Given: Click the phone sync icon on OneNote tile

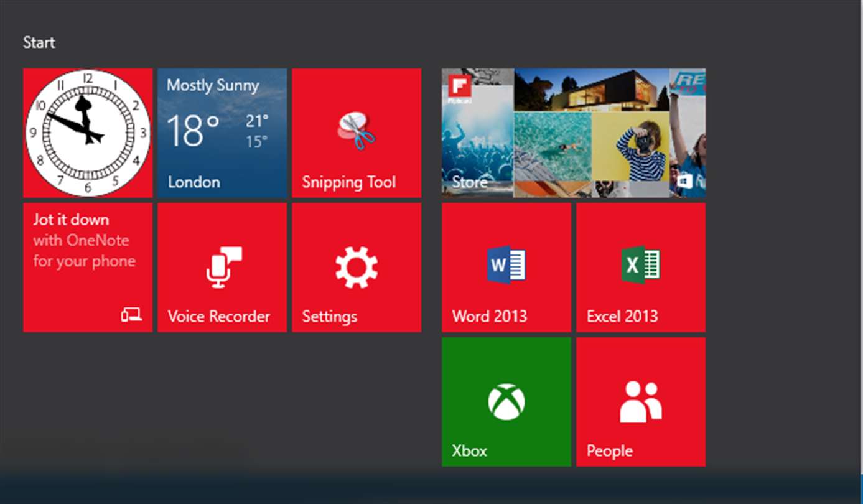Looking at the screenshot, I should click(131, 315).
